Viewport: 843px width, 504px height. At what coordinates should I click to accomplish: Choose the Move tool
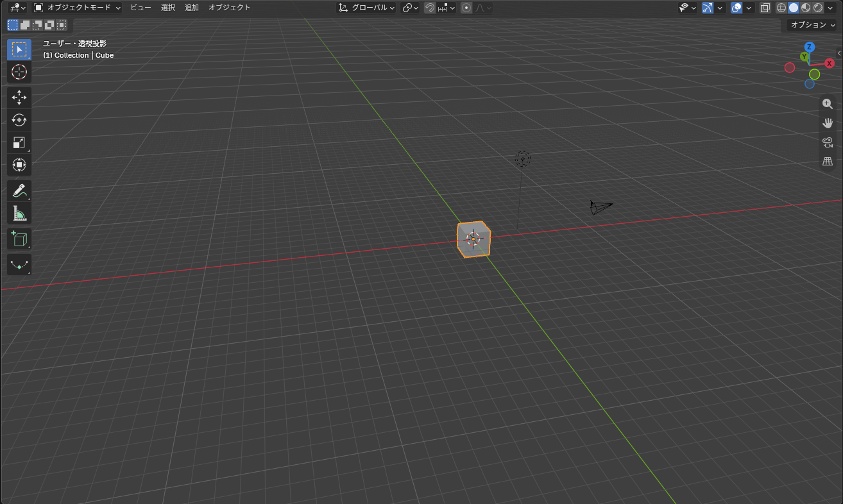pyautogui.click(x=19, y=97)
